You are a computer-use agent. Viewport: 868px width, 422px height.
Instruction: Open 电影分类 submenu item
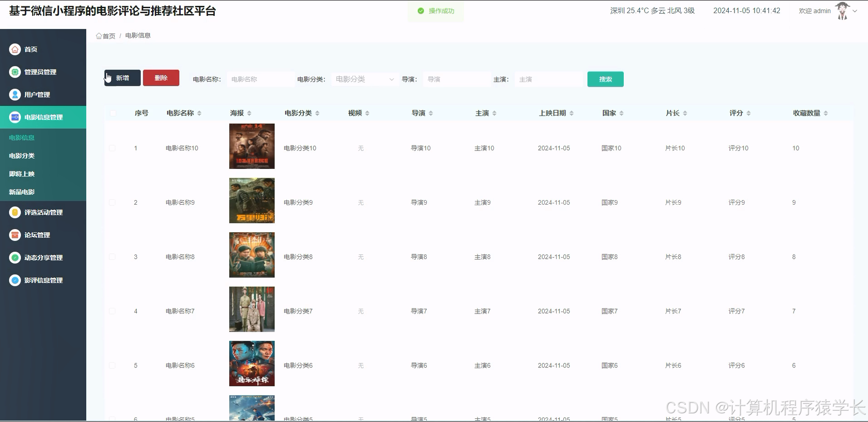(22, 156)
